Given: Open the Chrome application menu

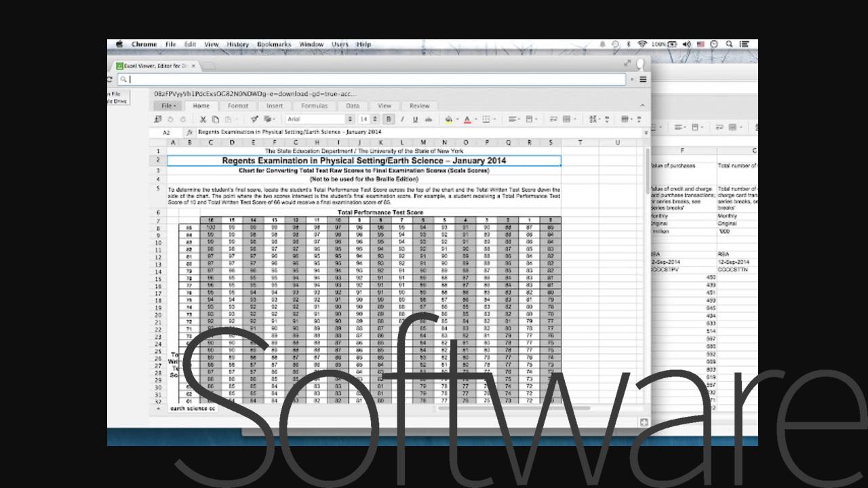Looking at the screenshot, I should (144, 44).
